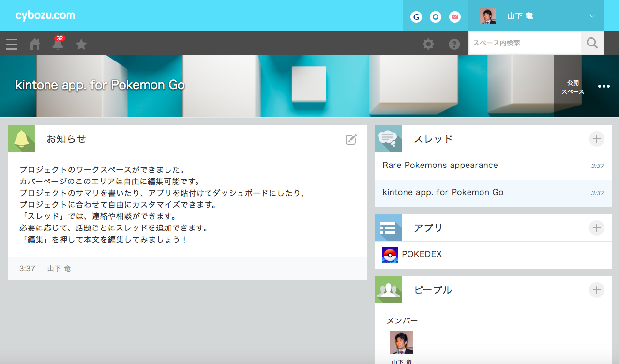Add a new app with plus icon
This screenshot has width=619, height=364.
pos(597,228)
